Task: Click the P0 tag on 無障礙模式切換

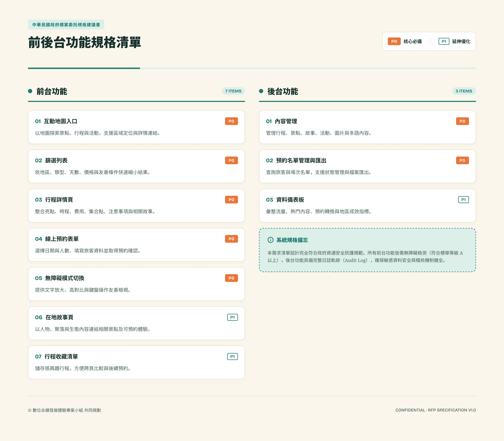Action: (231, 278)
